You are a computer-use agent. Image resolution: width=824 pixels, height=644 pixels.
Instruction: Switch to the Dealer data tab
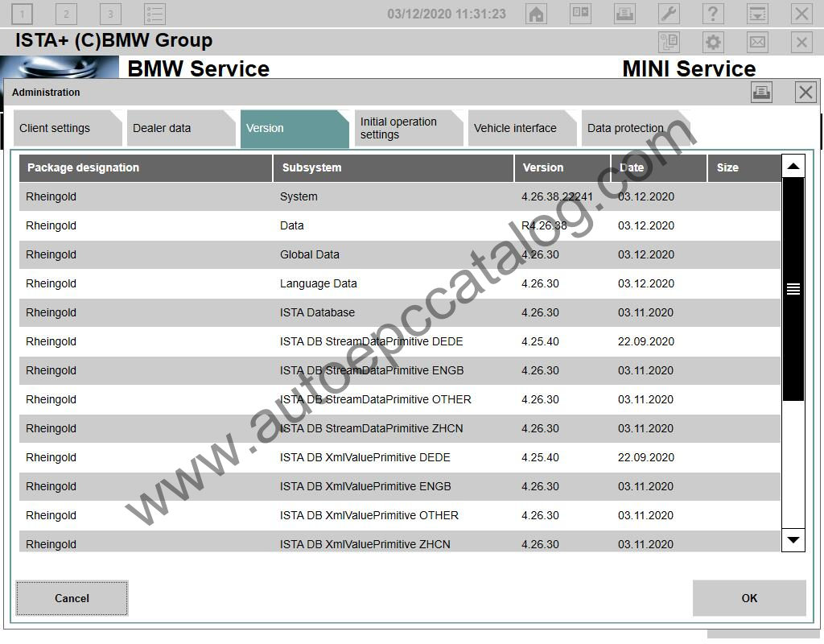[181, 128]
